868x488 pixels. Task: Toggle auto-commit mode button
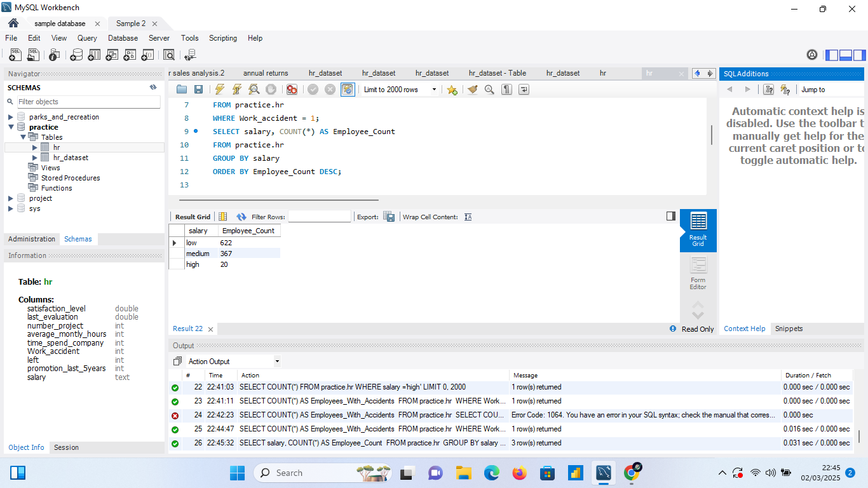click(x=348, y=90)
